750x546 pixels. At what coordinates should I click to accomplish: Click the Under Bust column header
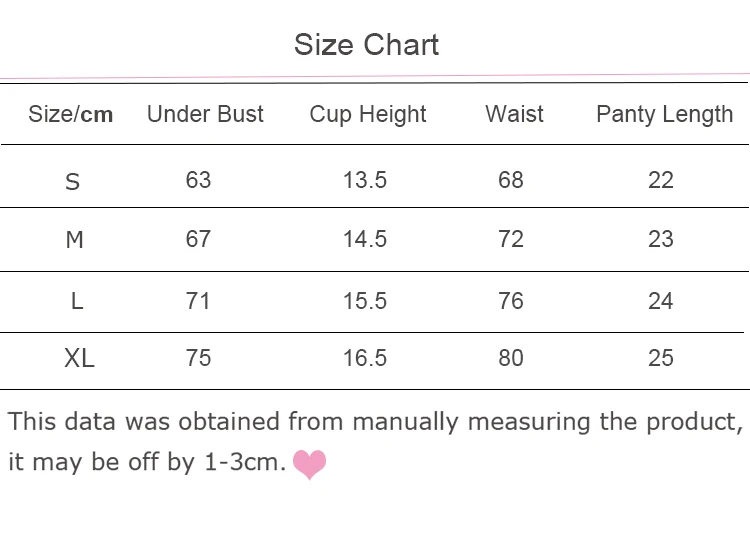(x=205, y=114)
